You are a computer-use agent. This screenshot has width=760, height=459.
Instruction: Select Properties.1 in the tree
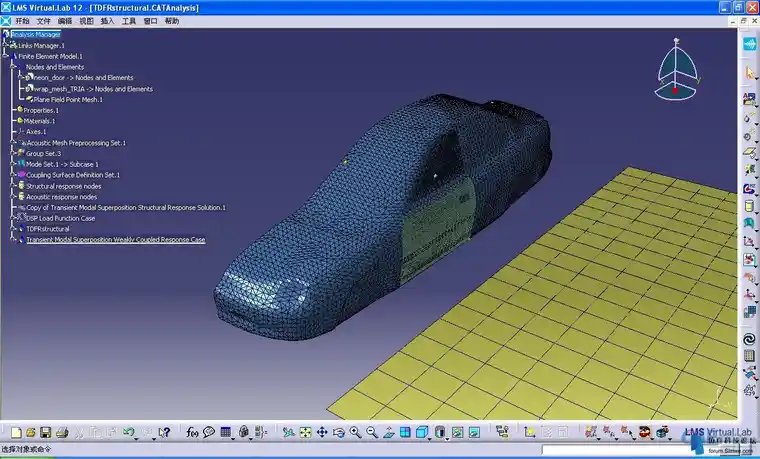pyautogui.click(x=41, y=111)
